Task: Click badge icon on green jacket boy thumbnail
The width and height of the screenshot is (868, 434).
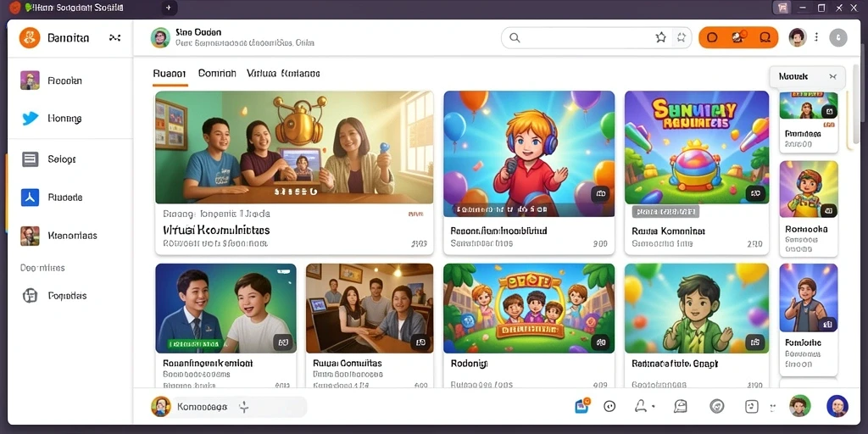Action: click(x=755, y=342)
